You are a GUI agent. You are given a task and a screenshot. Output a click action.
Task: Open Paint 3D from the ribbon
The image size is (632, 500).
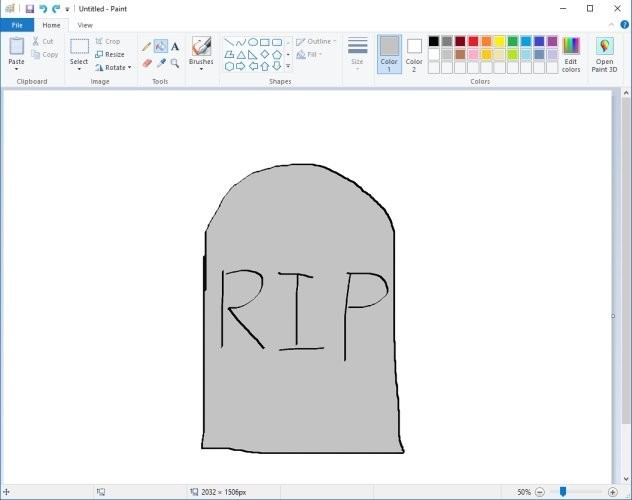[604, 54]
